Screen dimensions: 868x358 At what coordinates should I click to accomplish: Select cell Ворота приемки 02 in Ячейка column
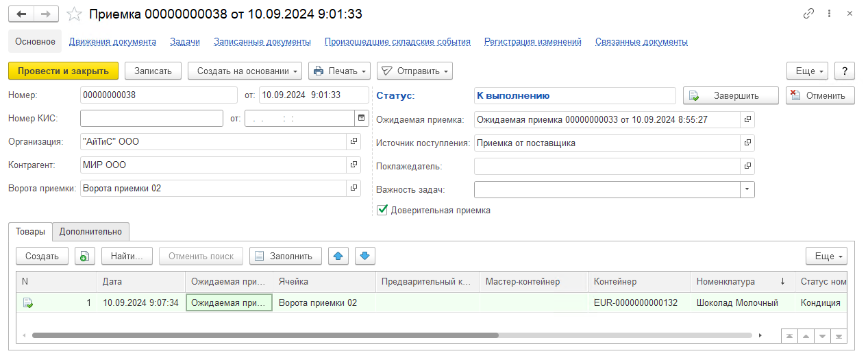(x=324, y=302)
